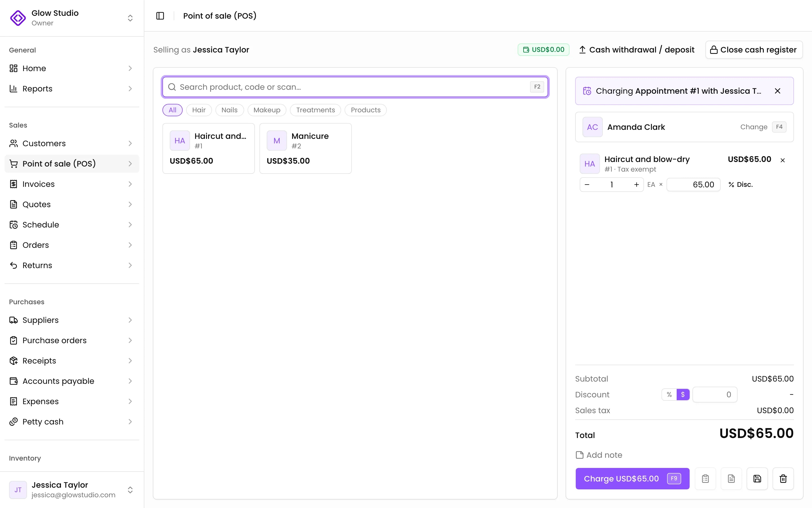Screen dimensions: 812x508
Task: Click Cash withdrawal / deposit
Action: (x=637, y=50)
